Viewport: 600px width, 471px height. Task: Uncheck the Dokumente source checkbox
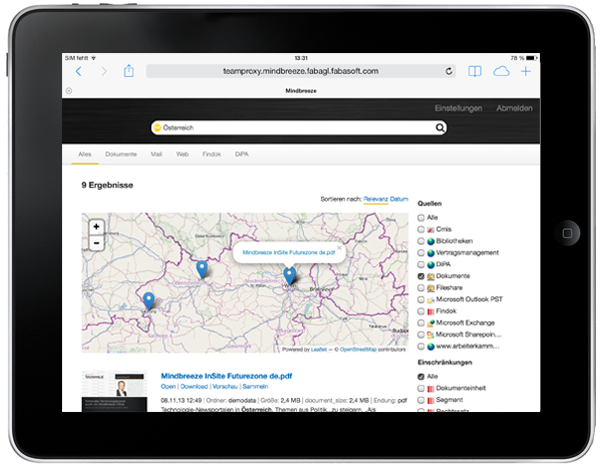[421, 276]
